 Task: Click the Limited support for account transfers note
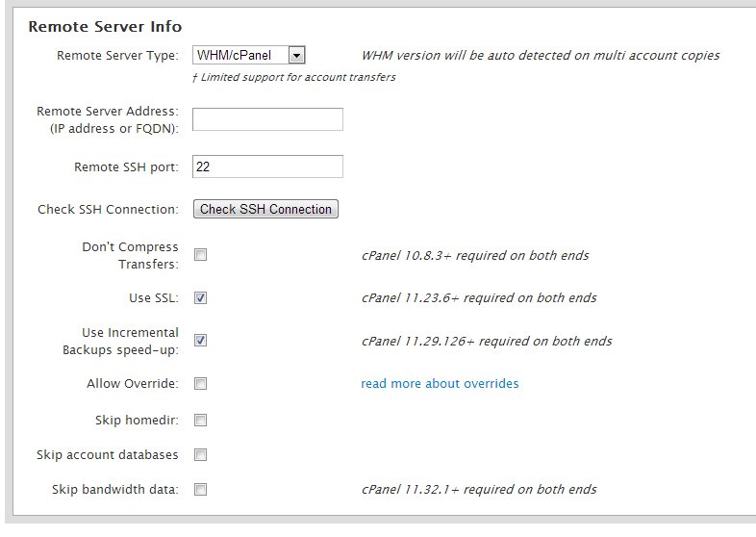[294, 77]
